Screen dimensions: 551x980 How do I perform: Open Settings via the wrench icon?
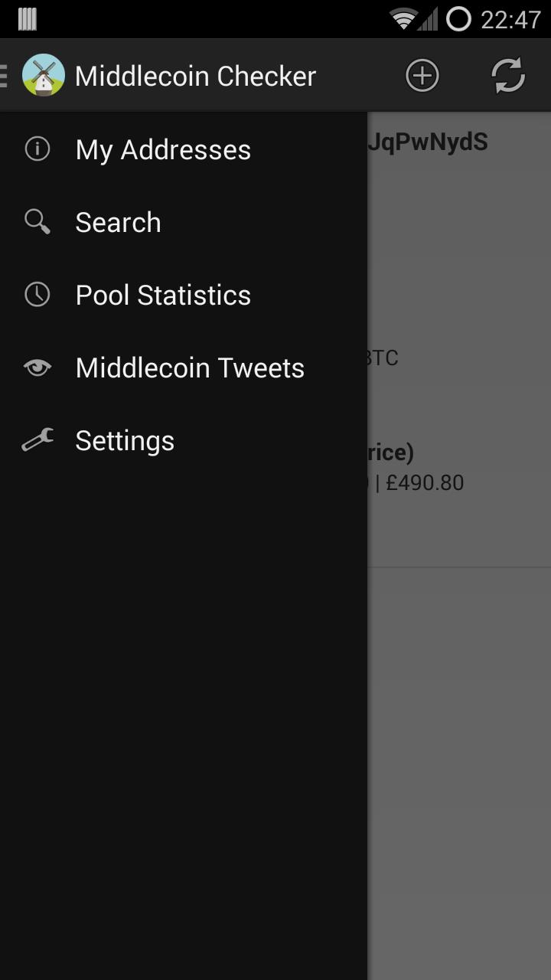coord(37,440)
